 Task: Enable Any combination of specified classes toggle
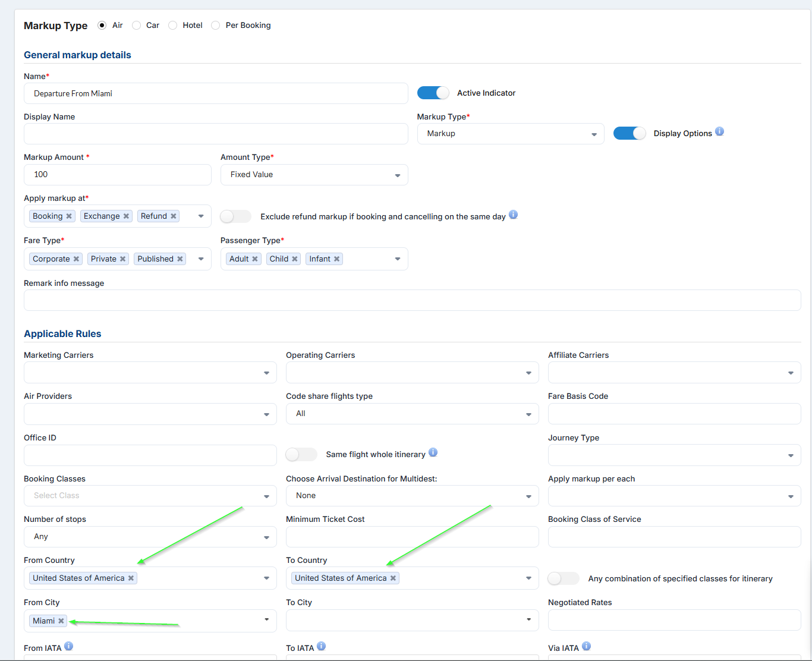(564, 578)
